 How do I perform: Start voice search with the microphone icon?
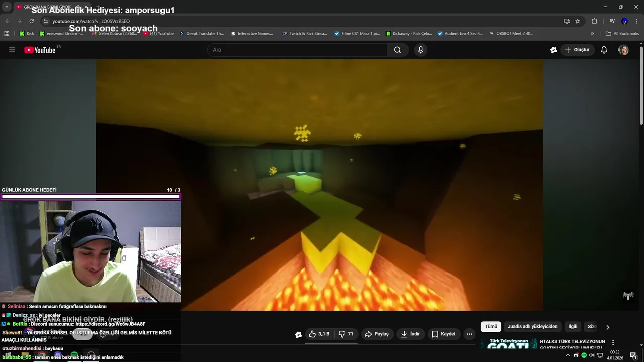421,50
